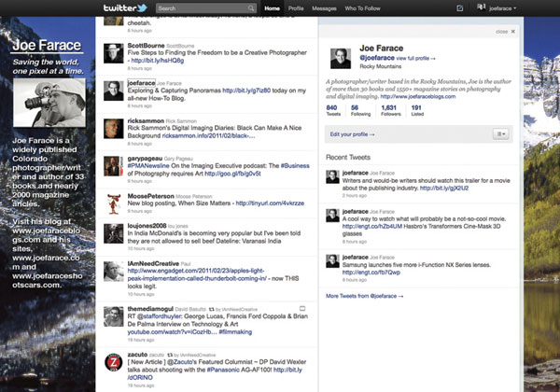Open Who To Follow tab
The width and height of the screenshot is (560, 392).
tap(362, 8)
